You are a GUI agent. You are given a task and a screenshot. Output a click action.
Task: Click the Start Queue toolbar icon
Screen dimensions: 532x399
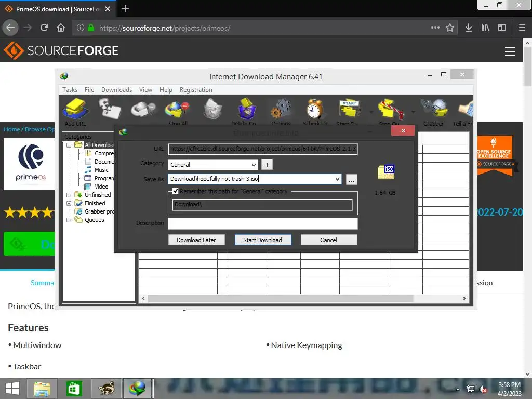349,112
